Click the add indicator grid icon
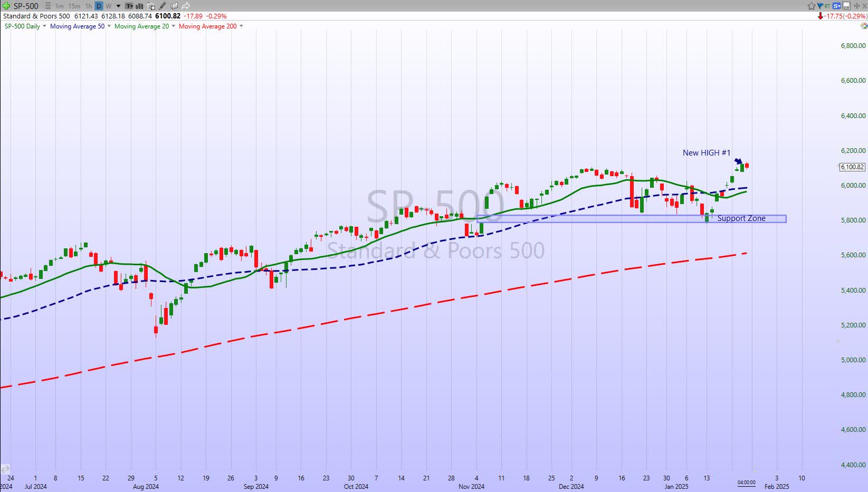 [151, 6]
